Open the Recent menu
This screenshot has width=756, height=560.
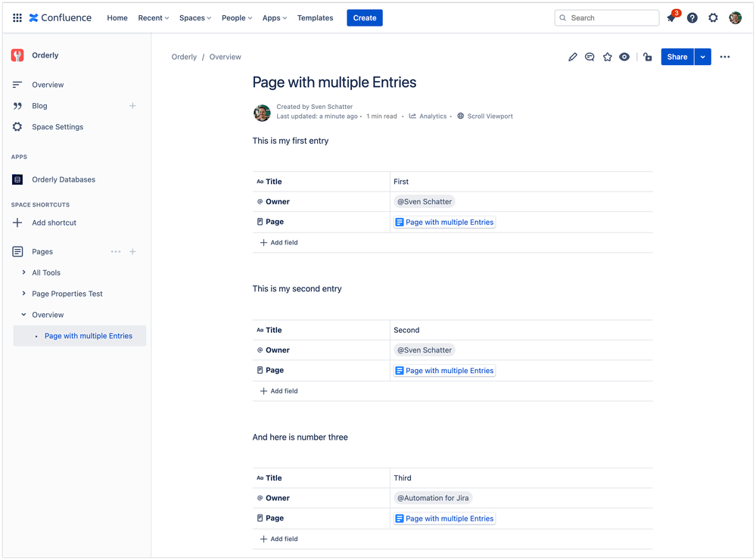click(x=153, y=17)
